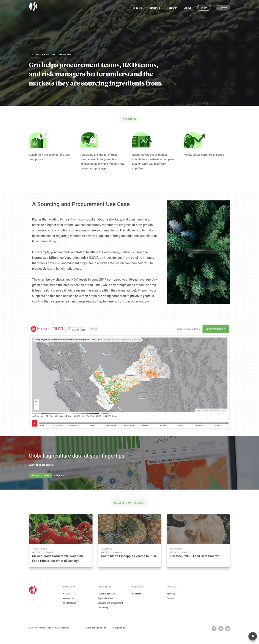Click the global commodity trends arrow icon
Image resolution: width=259 pixels, height=644 pixels.
point(194,140)
